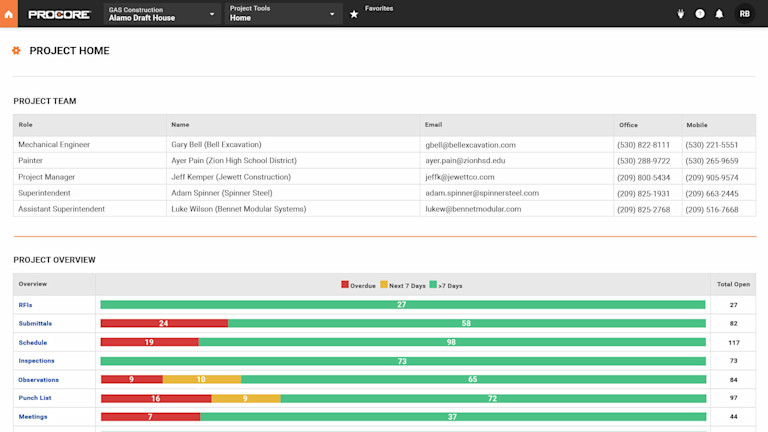The image size is (768, 432).
Task: Show notifications bell icon
Action: tap(719, 14)
